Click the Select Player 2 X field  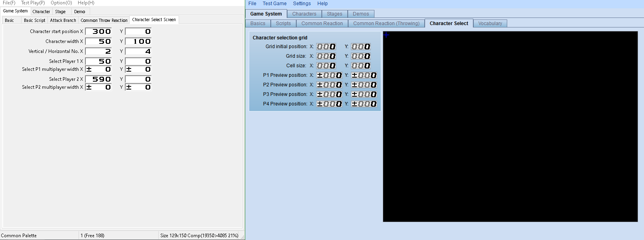pos(98,79)
